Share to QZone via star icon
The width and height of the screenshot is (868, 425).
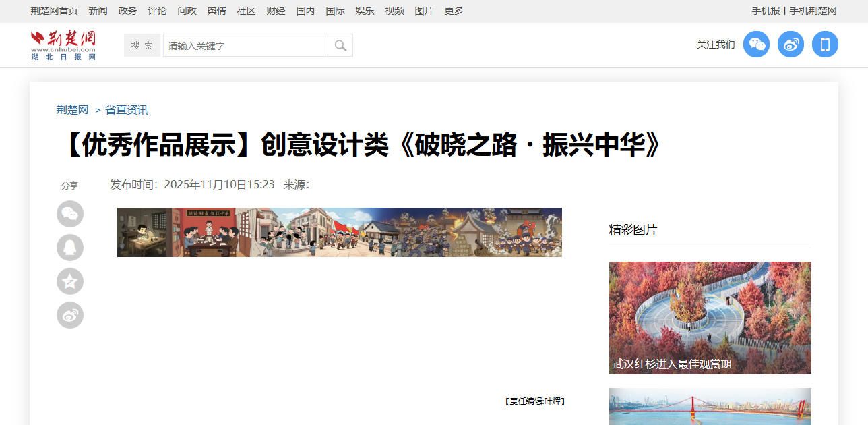tap(70, 281)
